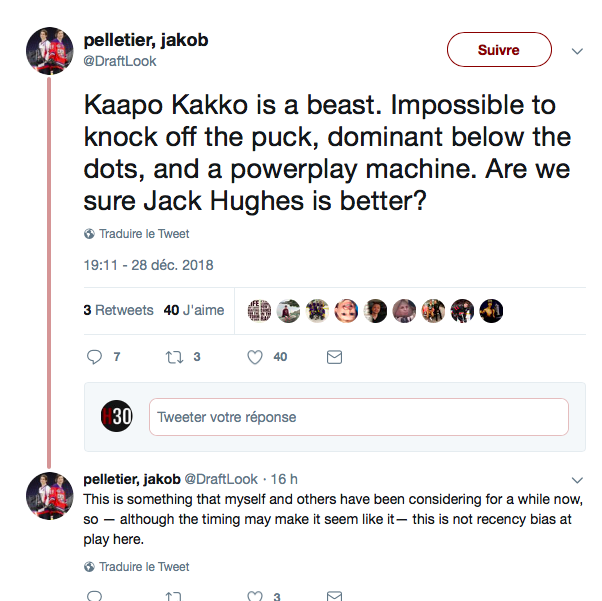Click the reply icon on main tweet
Viewport: 602px width, 601px height.
95,357
